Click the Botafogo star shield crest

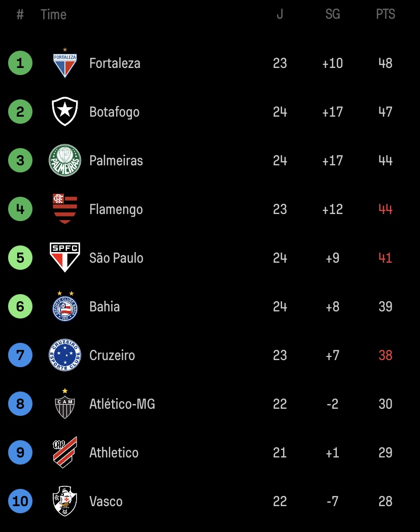click(x=65, y=112)
